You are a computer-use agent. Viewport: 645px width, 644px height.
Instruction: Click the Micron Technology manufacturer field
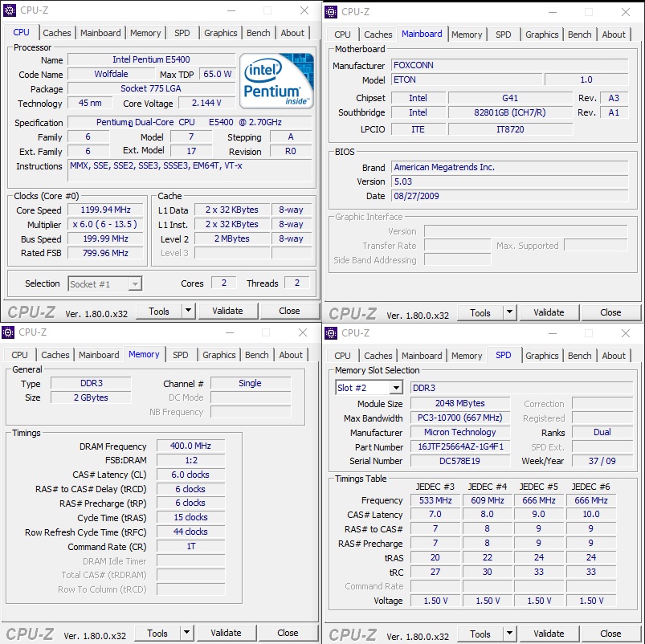[460, 432]
